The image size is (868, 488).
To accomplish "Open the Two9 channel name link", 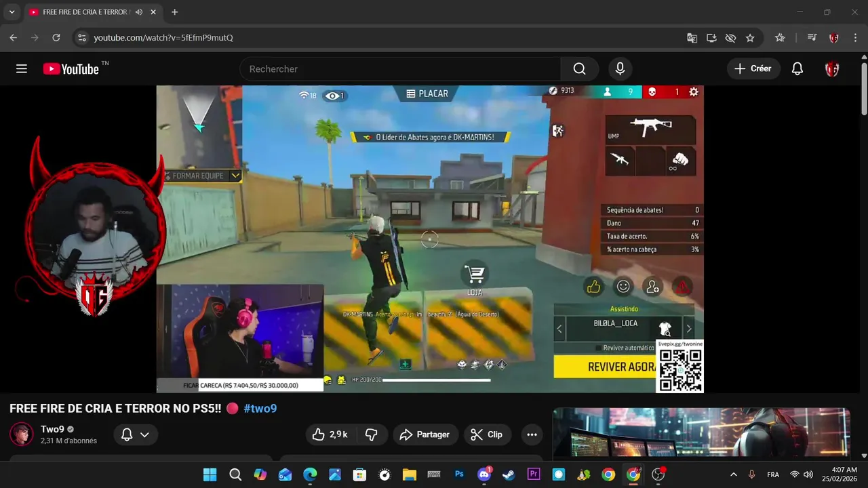I will [x=52, y=429].
